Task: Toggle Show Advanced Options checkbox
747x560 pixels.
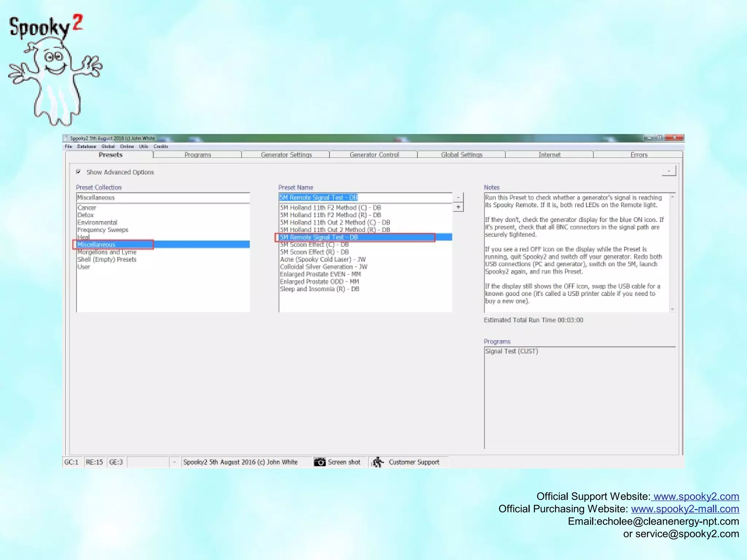Action: point(78,172)
